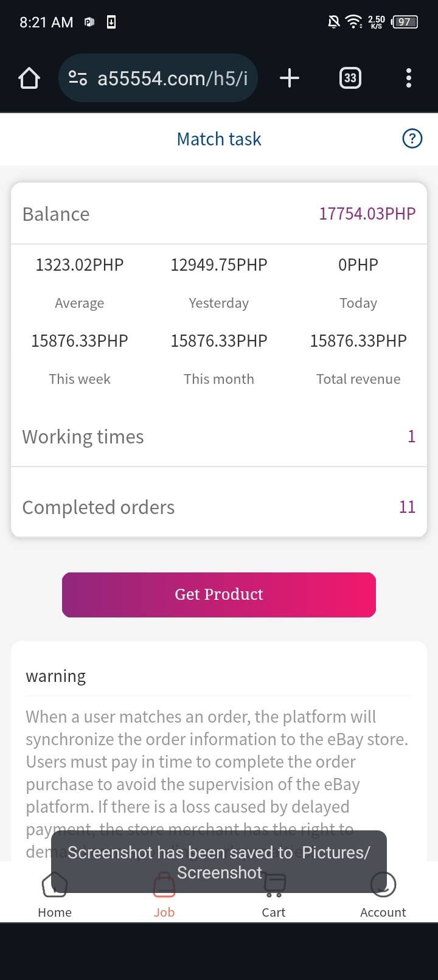Open the browser three-dot menu
Viewport: 438px width, 980px height.
tap(408, 78)
